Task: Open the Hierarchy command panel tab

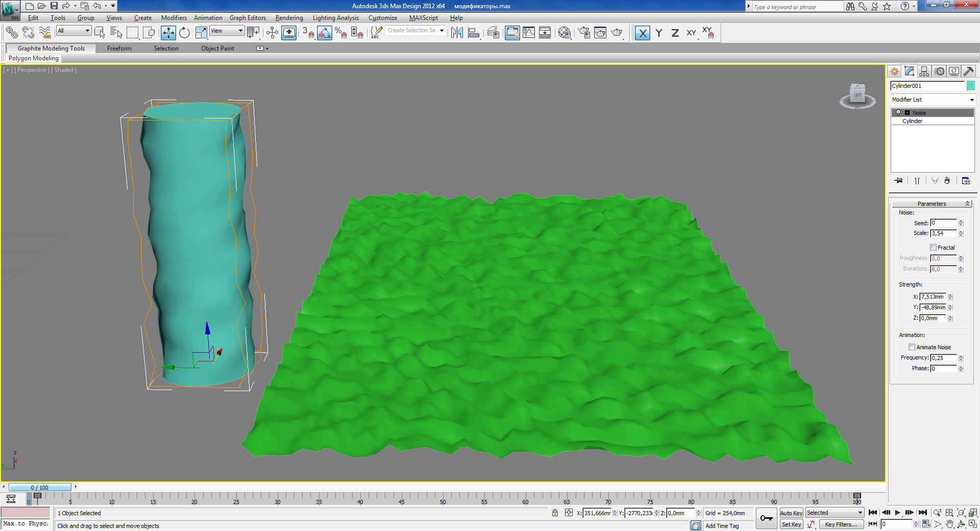Action: tap(924, 71)
